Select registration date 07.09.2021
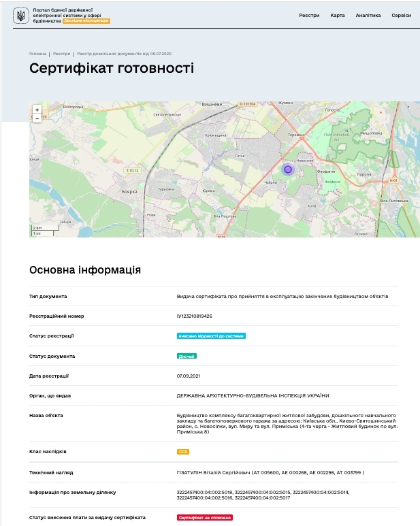This screenshot has height=526, width=420. pos(188,376)
